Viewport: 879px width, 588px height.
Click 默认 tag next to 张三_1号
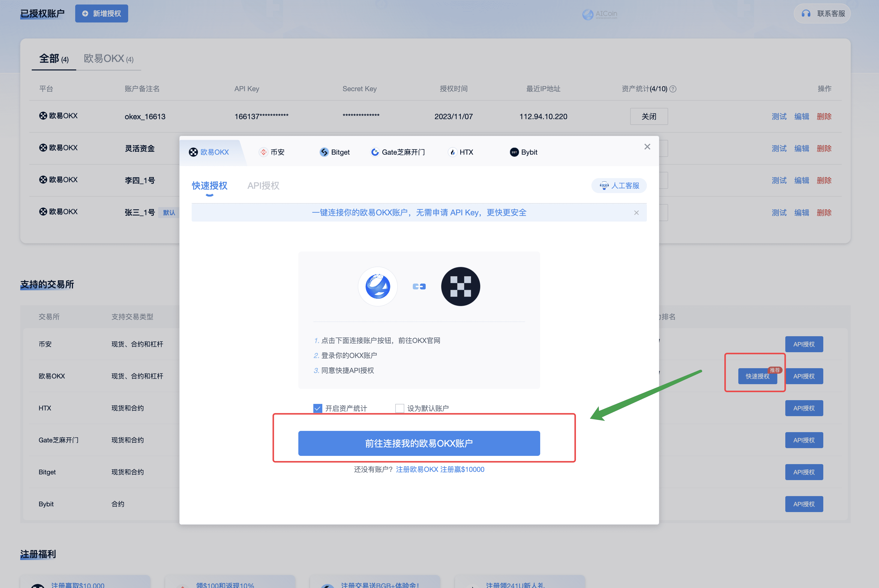point(169,213)
